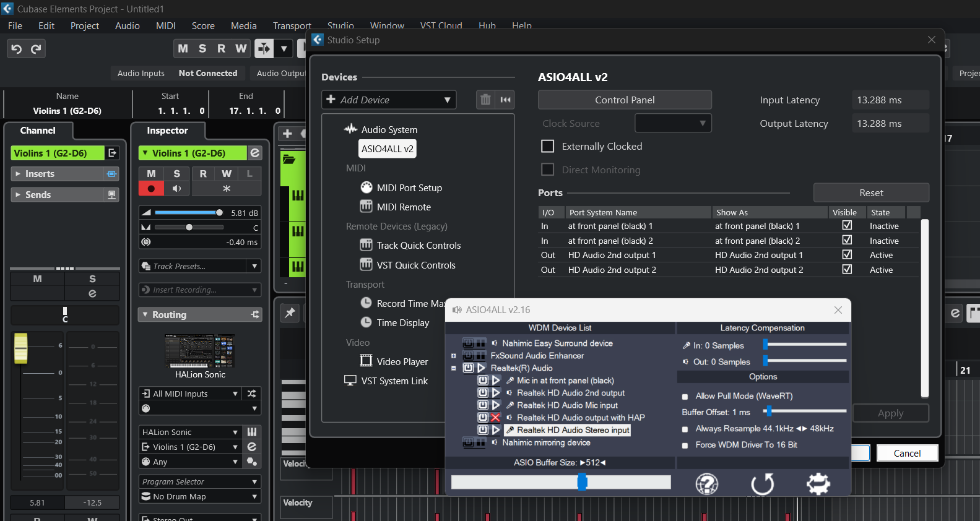Uncheck Visible for HD Audio 2nd output 1
Viewport: 980px width, 521px height.
[846, 255]
